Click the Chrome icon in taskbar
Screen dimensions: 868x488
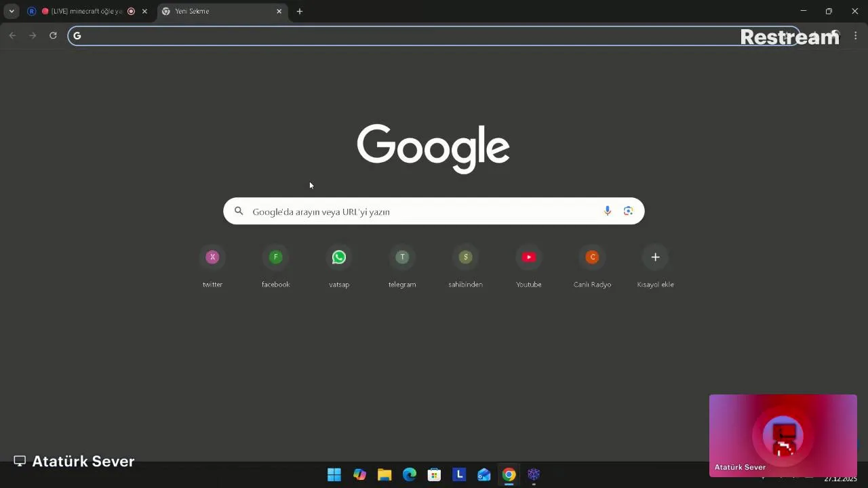[x=509, y=474]
